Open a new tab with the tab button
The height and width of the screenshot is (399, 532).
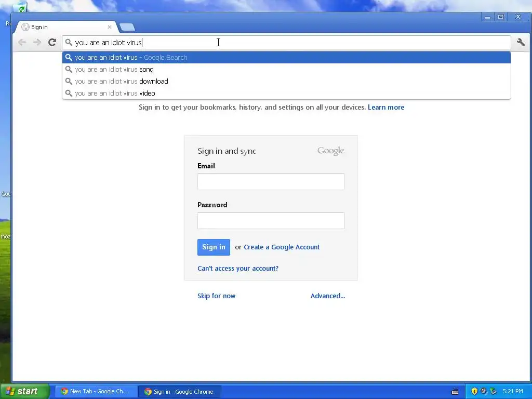point(127,27)
